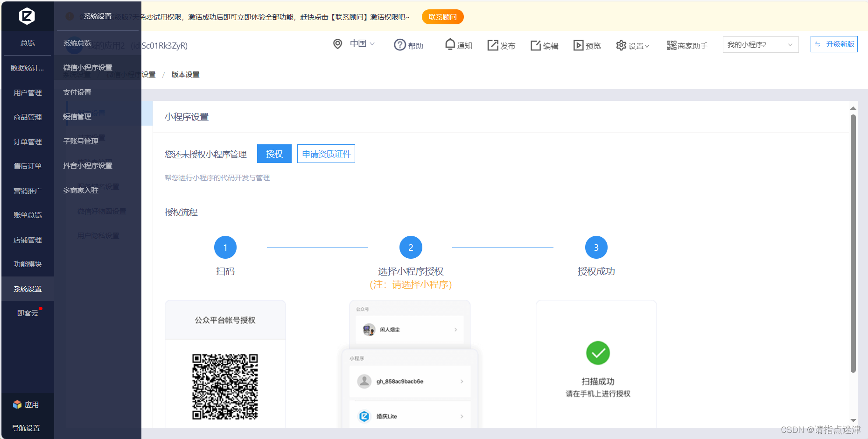The width and height of the screenshot is (868, 439).
Task: Click the green 扫描成功 checkmark icon
Action: point(598,353)
